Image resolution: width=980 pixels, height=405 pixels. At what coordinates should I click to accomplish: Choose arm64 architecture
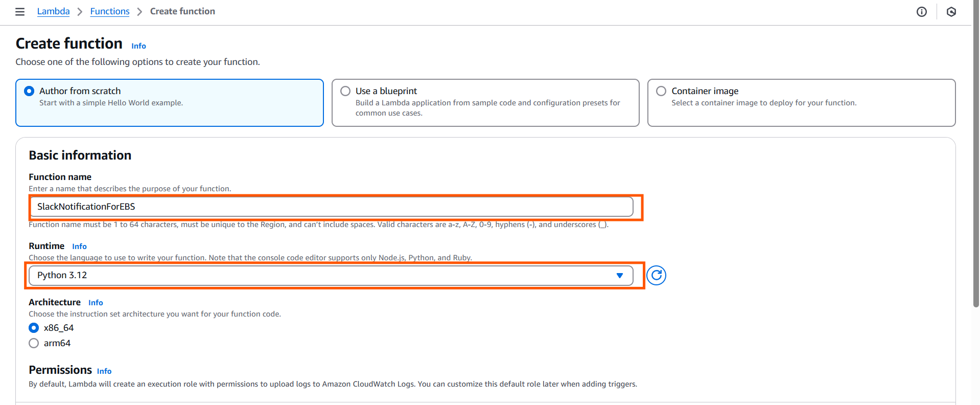34,343
